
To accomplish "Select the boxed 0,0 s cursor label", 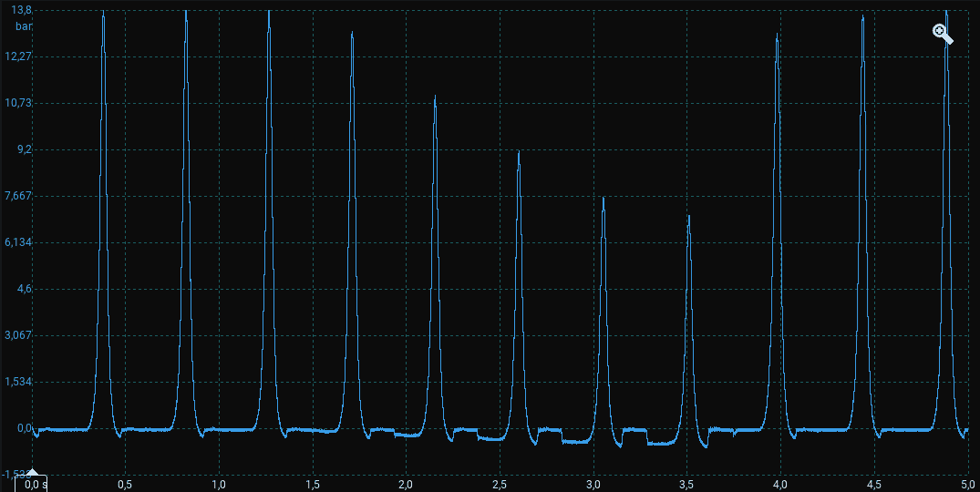I will [32, 484].
